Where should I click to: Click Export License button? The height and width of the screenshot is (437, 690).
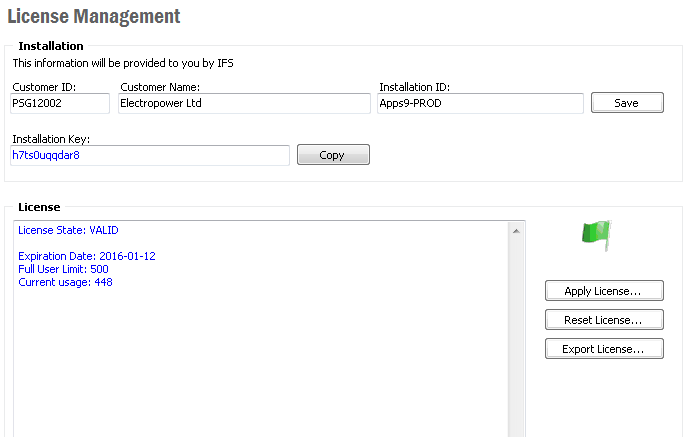pyautogui.click(x=604, y=349)
